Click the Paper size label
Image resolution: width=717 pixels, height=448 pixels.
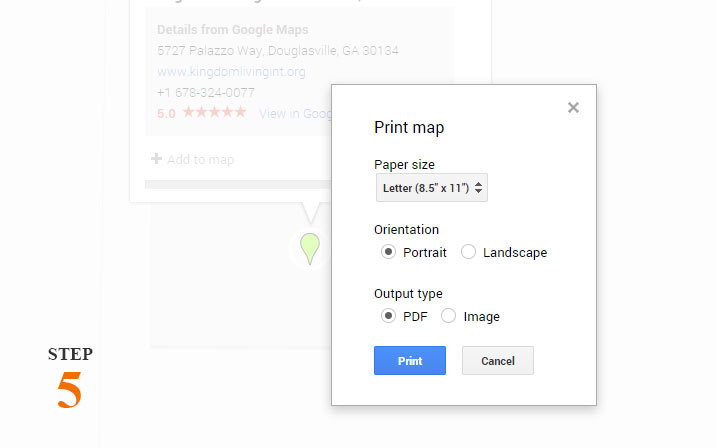404,165
